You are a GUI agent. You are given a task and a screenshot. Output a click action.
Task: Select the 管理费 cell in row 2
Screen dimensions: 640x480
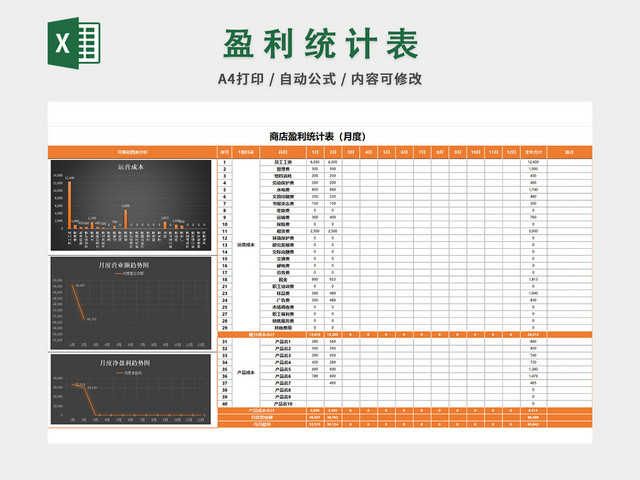283,169
